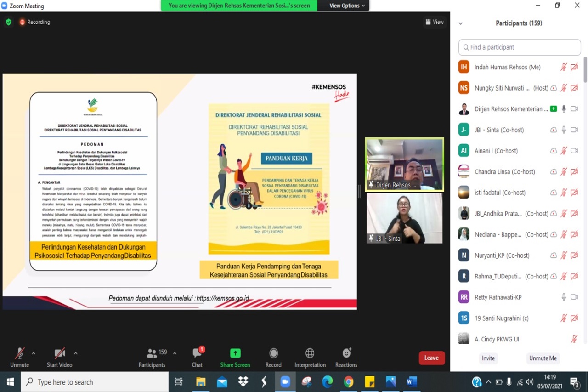Click the green encryption shield icon
Screen dimensions: 588x392
8,22
